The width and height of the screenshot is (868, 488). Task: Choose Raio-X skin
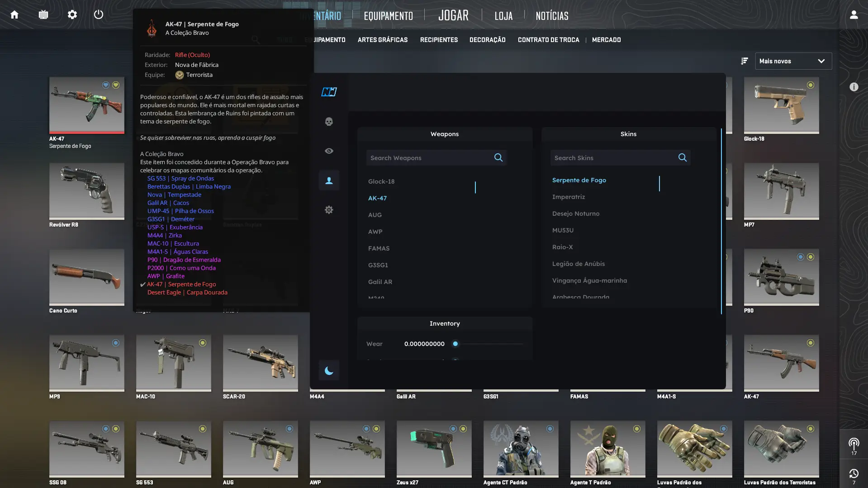(x=562, y=247)
